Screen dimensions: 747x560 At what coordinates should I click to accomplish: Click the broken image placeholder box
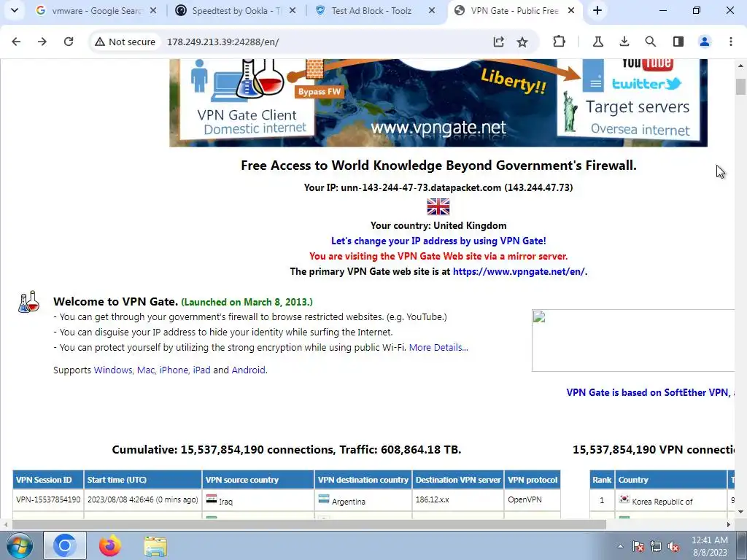point(633,341)
